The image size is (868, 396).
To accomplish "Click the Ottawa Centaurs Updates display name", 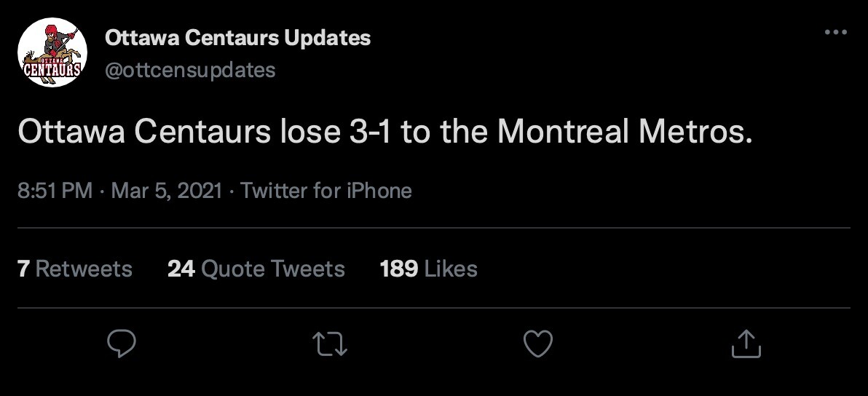I will (x=238, y=38).
